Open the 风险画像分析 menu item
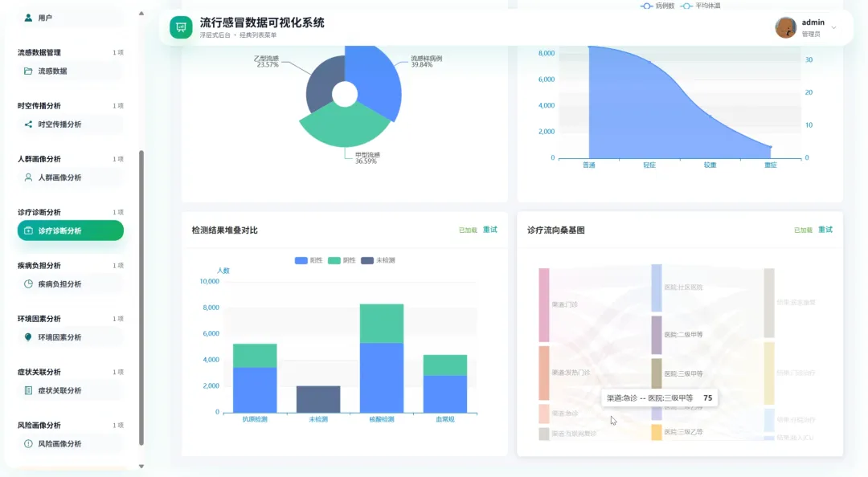This screenshot has height=477, width=868. [x=70, y=443]
